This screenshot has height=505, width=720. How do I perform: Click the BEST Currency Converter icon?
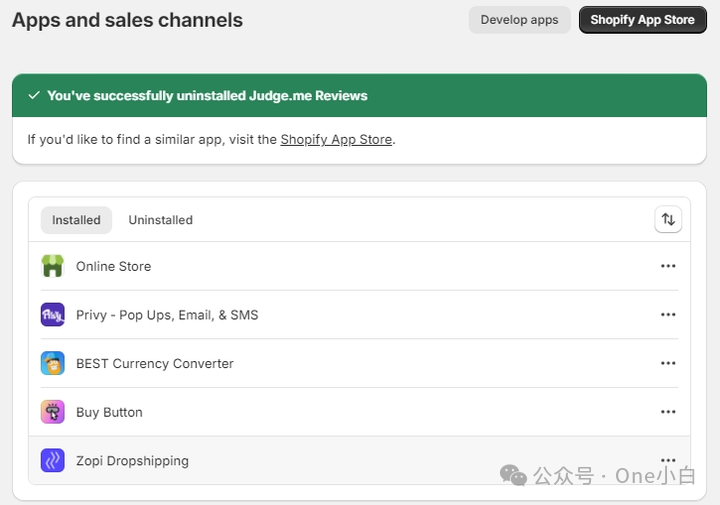[x=53, y=363]
